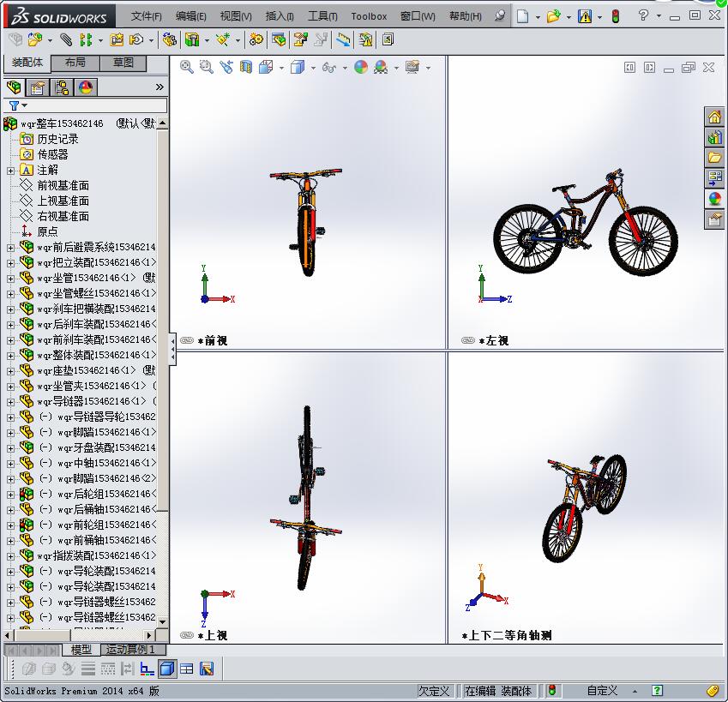The height and width of the screenshot is (702, 728).
Task: Click the Open folder icon in title bar
Action: (553, 16)
